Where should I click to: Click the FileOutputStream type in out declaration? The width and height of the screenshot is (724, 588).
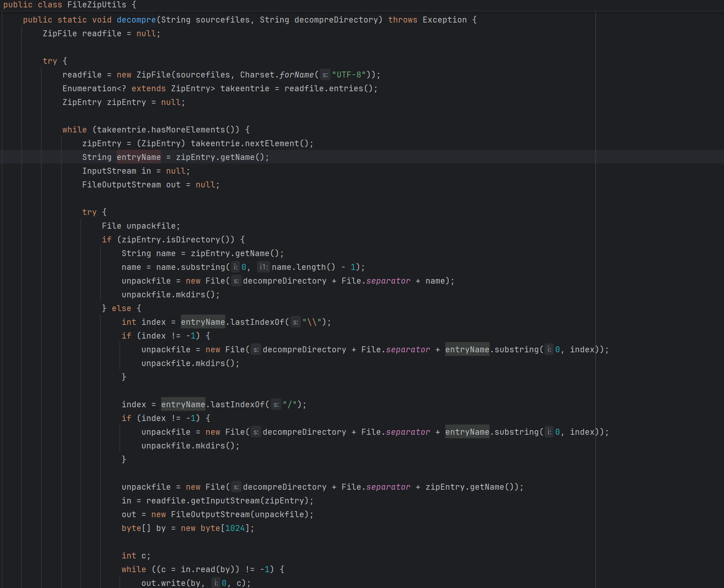click(121, 185)
